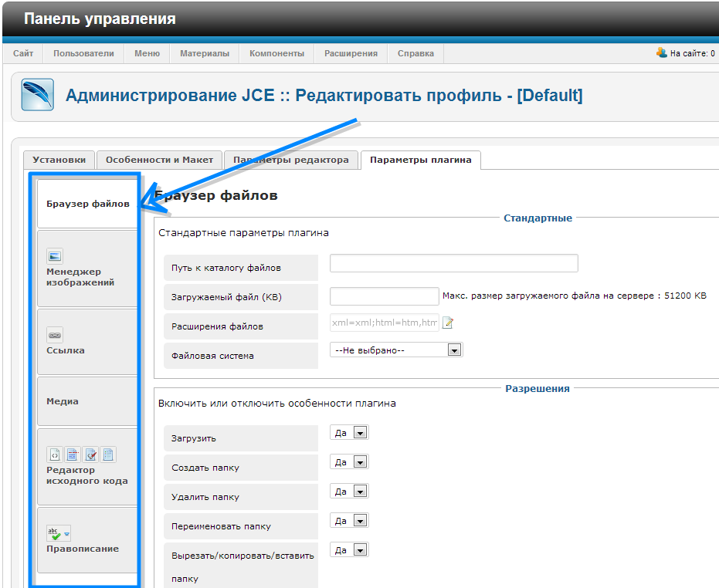Image resolution: width=719 pixels, height=588 pixels.
Task: Click the JCE feather logo icon
Action: point(37,95)
